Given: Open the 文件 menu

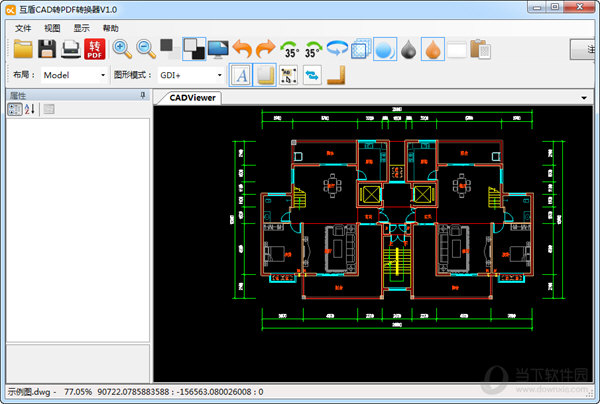Looking at the screenshot, I should click(23, 28).
